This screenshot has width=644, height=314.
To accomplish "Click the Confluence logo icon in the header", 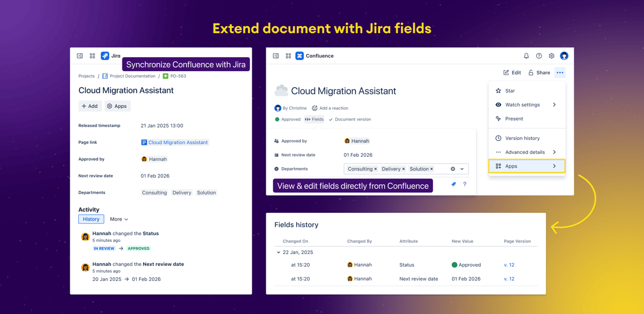I will pyautogui.click(x=299, y=56).
